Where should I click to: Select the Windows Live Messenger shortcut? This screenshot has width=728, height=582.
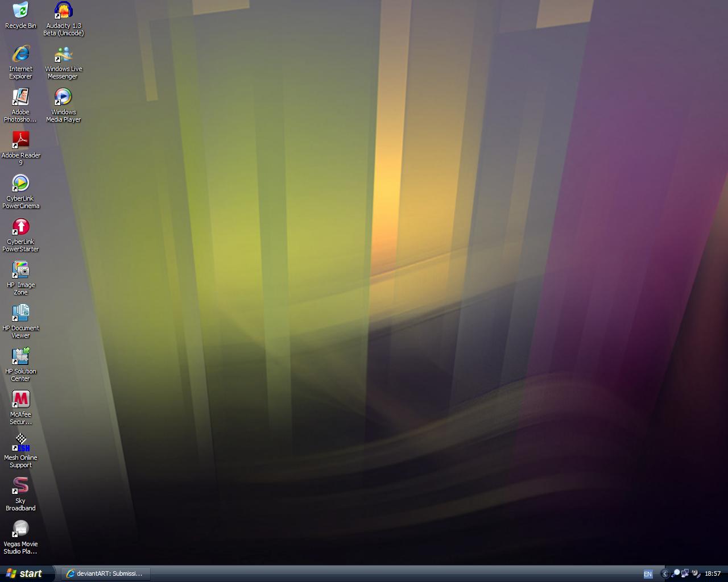click(x=63, y=62)
